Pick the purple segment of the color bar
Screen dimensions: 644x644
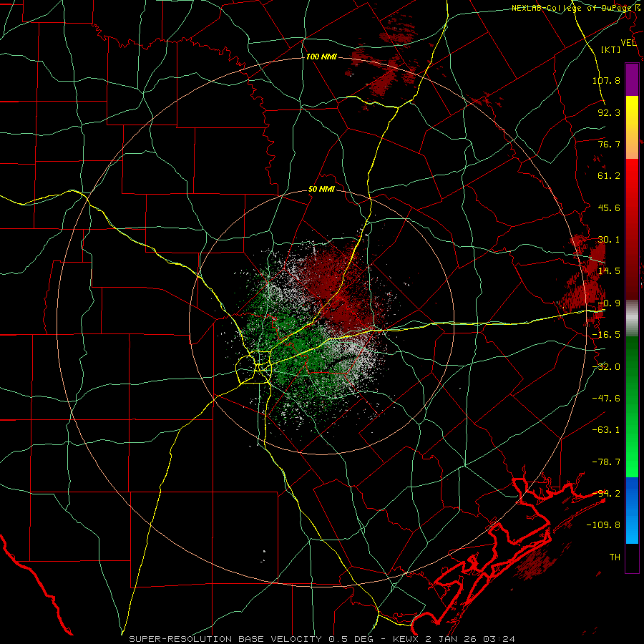pos(632,79)
